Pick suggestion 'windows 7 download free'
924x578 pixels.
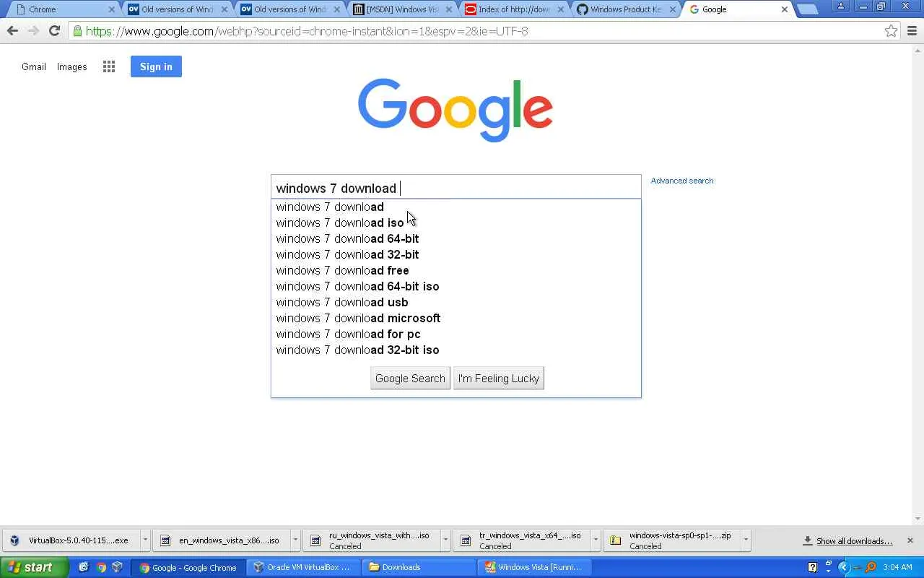click(x=456, y=270)
